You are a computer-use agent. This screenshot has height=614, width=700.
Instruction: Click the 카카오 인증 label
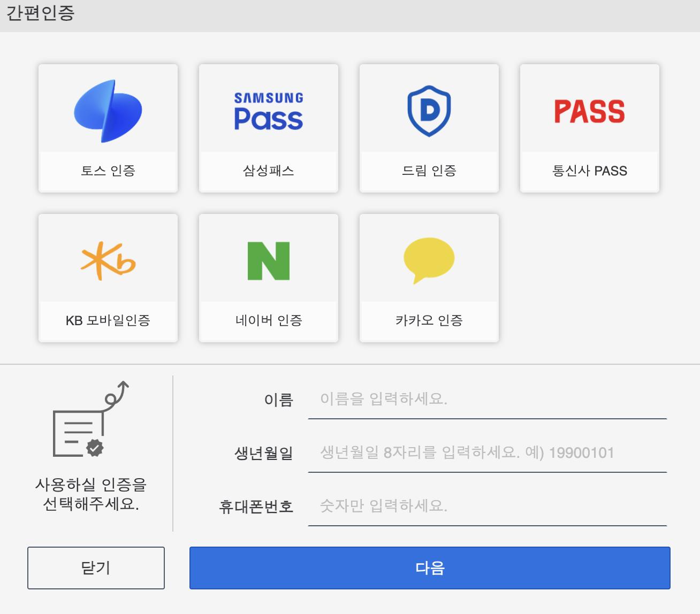click(x=429, y=320)
